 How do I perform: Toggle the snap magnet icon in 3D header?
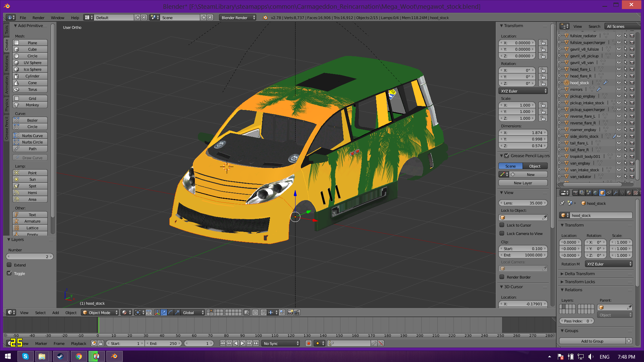pyautogui.click(x=264, y=312)
